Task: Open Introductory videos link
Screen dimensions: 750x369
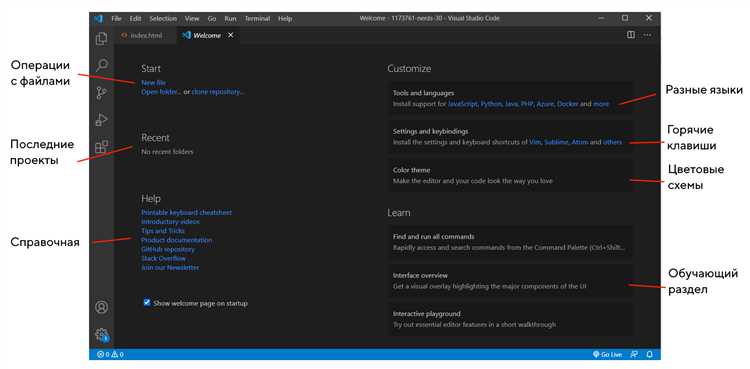Action: (170, 222)
